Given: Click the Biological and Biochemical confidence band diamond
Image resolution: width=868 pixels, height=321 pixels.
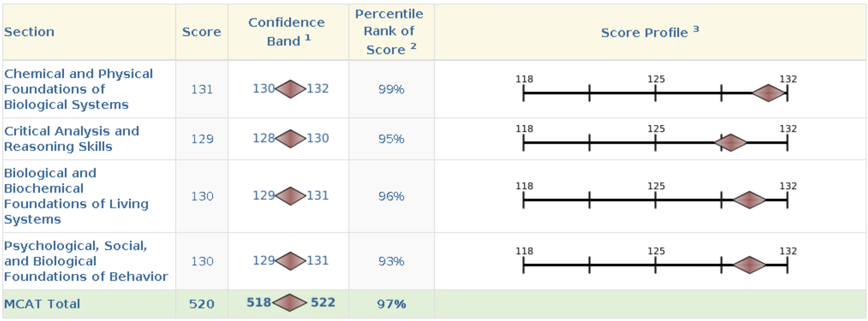Looking at the screenshot, I should click(290, 196).
